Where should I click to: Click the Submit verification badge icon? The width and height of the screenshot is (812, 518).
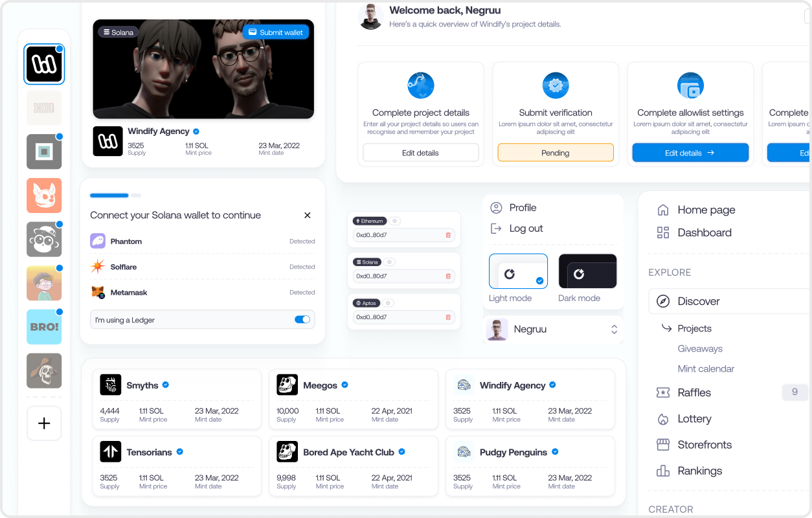(556, 85)
